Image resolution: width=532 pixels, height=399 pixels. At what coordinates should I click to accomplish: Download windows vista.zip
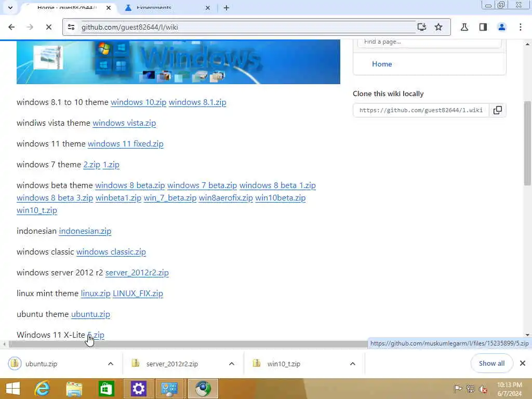pyautogui.click(x=124, y=123)
